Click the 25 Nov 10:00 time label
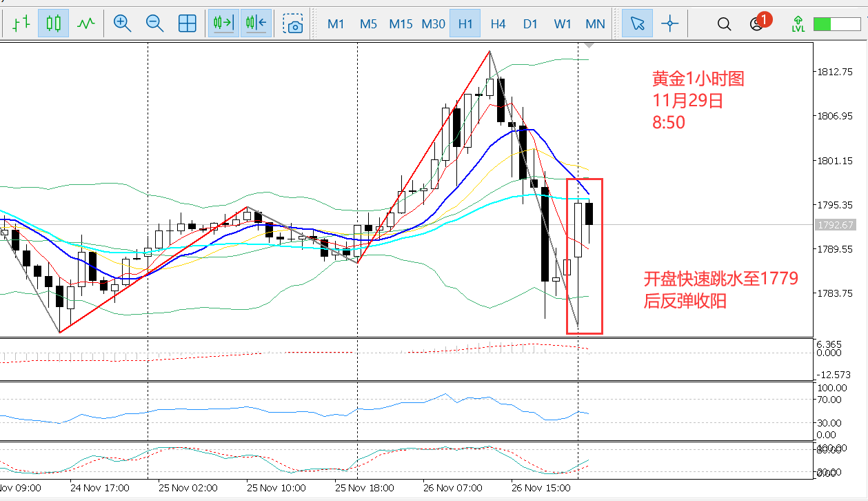Screen dimensions: 868x501 276,488
